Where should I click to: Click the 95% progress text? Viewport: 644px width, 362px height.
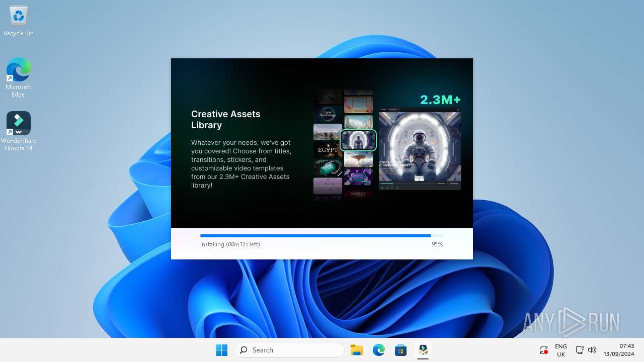pyautogui.click(x=437, y=244)
